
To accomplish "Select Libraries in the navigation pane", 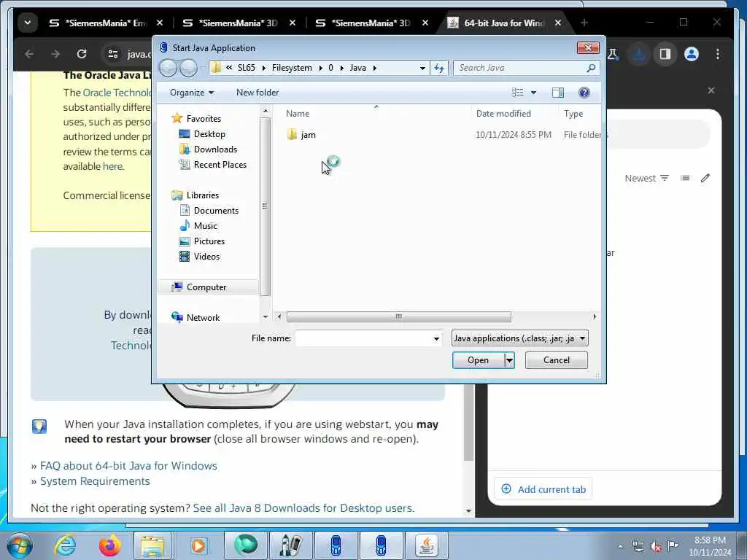I will 203,195.
